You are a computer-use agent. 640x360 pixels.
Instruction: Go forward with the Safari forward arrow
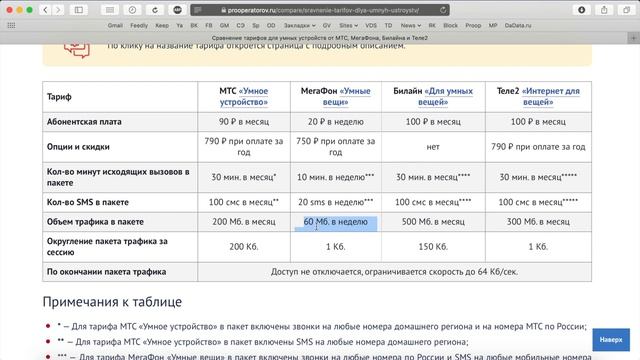[58, 10]
